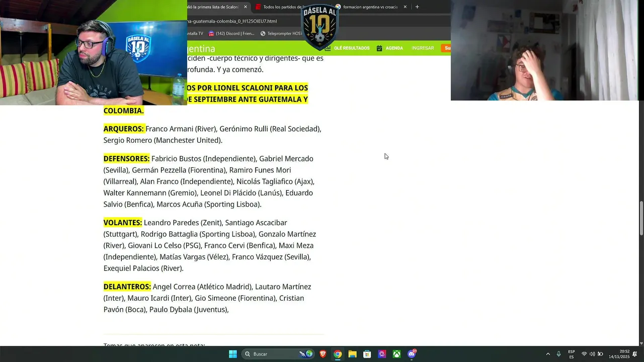Viewport: 644px width, 362px height.
Task: Open the Xbox app from the taskbar
Action: pos(397,354)
